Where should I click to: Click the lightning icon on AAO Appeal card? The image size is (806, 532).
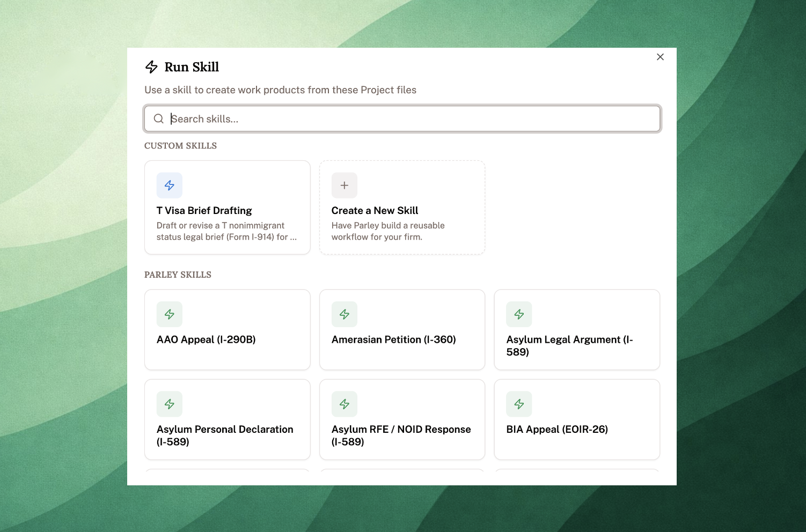170,314
